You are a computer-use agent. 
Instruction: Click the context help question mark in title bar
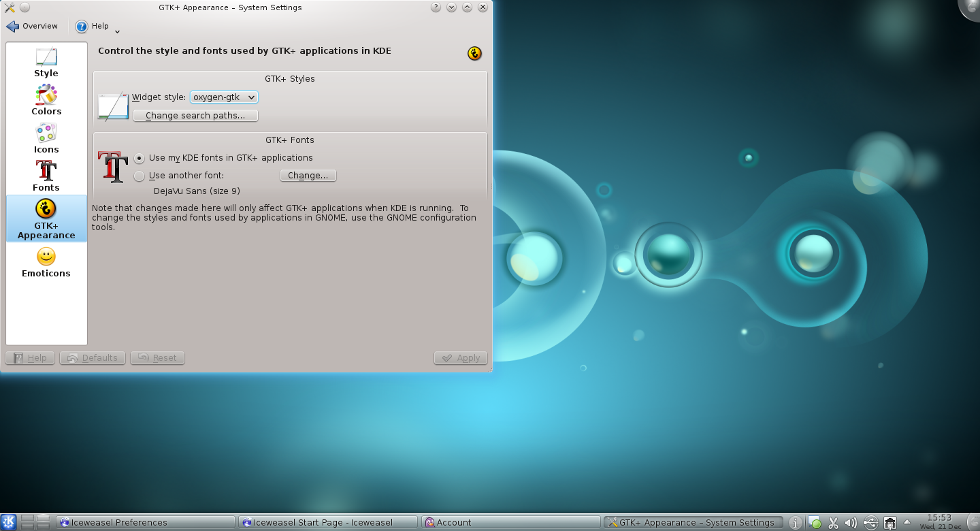[436, 7]
